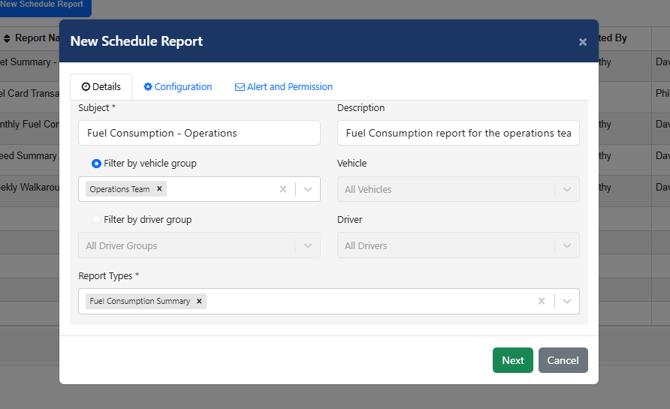Select Filter by vehicle group radio
The width and height of the screenshot is (670, 409).
pos(97,163)
